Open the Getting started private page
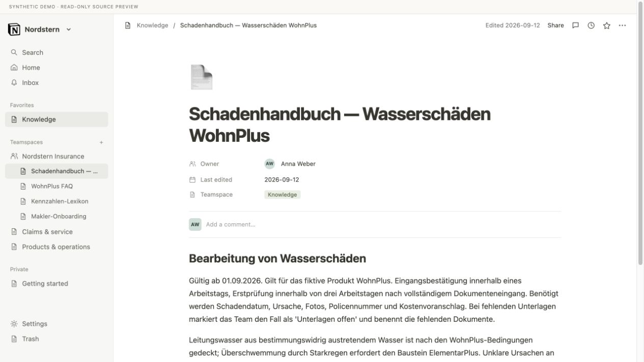644x362 pixels. point(57,284)
